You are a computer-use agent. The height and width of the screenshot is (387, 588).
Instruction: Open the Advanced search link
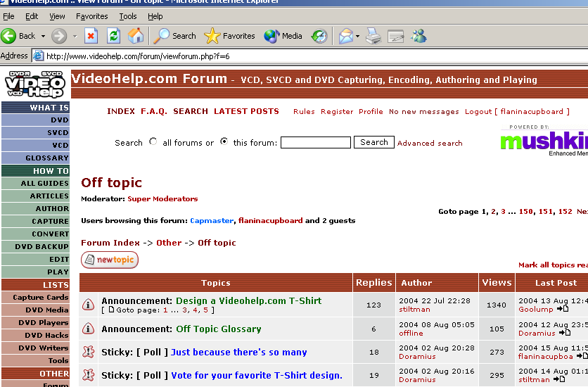(430, 144)
